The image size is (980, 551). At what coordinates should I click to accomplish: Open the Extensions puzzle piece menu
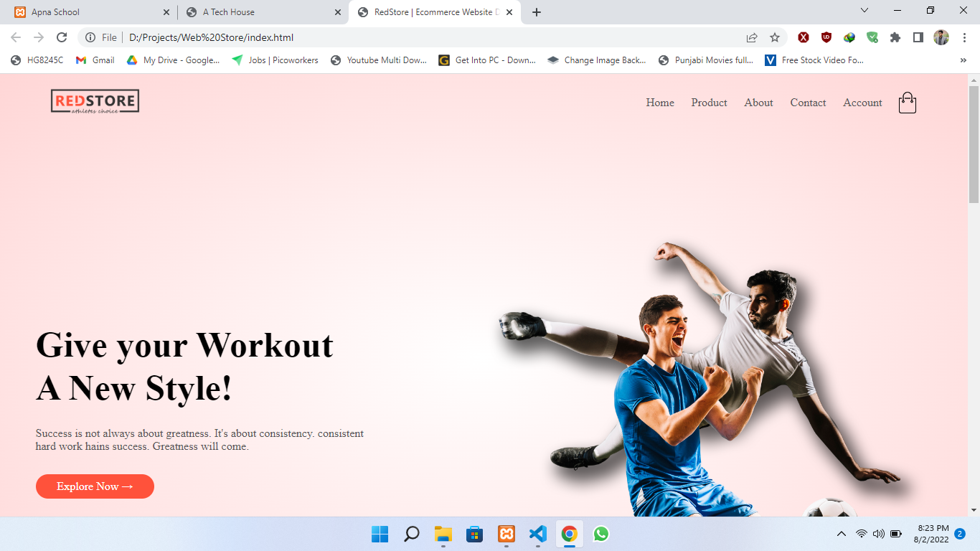895,37
